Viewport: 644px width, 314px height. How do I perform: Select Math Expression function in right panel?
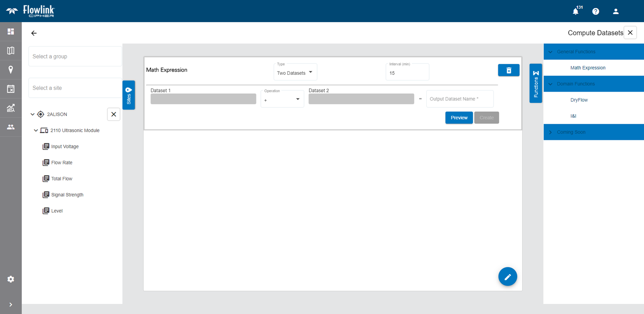[588, 68]
